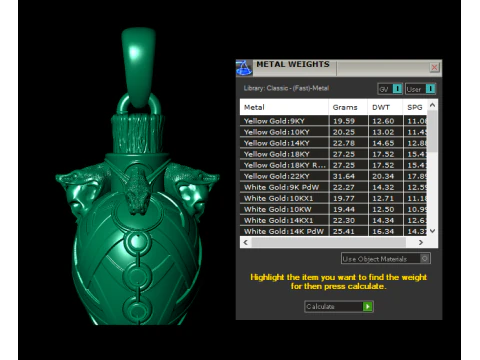
Task: Click the 14.65 DWT value
Action: pos(383,143)
